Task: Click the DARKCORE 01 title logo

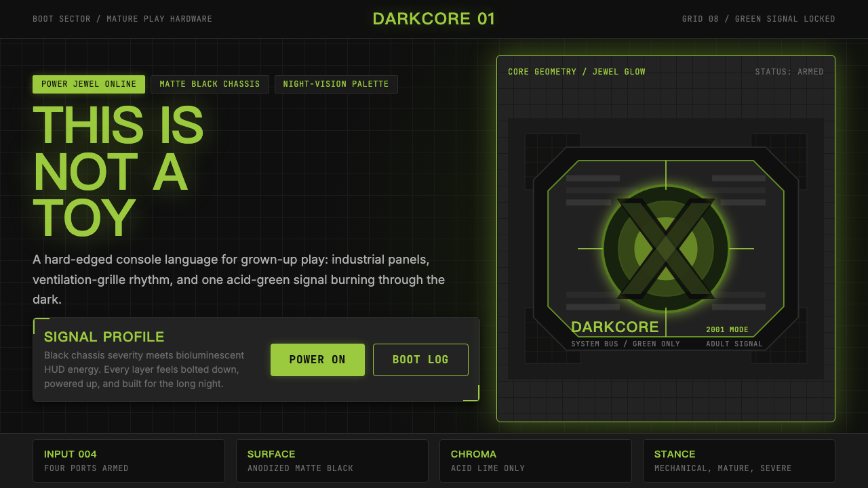Action: coord(434,19)
